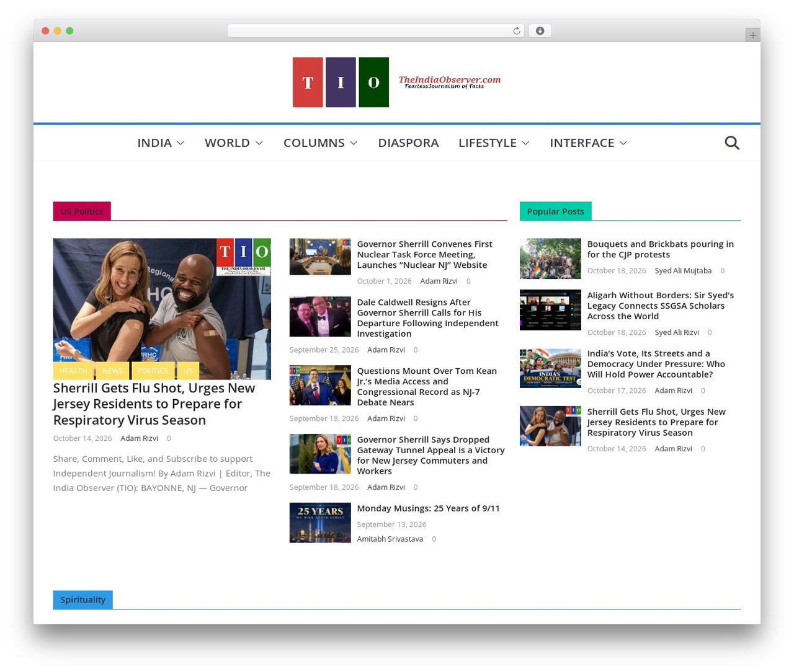View author Syed Ali Mujtaba's posts

(683, 271)
